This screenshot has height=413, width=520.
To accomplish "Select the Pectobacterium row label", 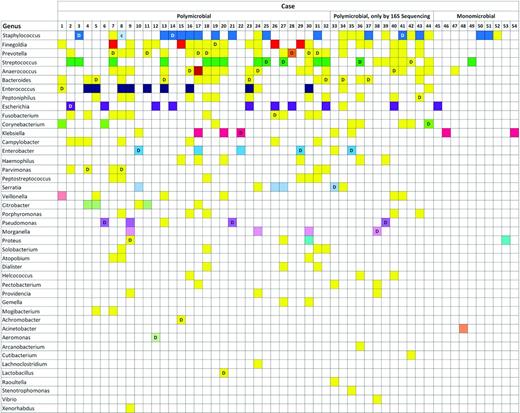I will pyautogui.click(x=21, y=285).
